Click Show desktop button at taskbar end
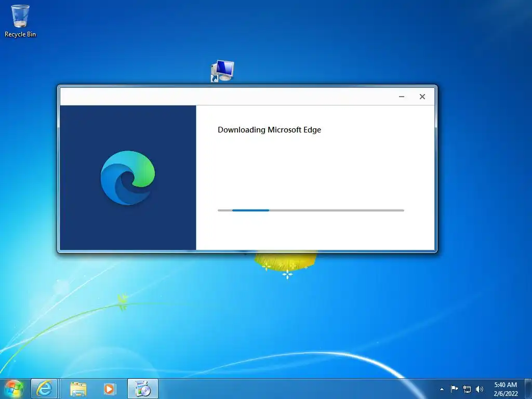 click(528, 389)
